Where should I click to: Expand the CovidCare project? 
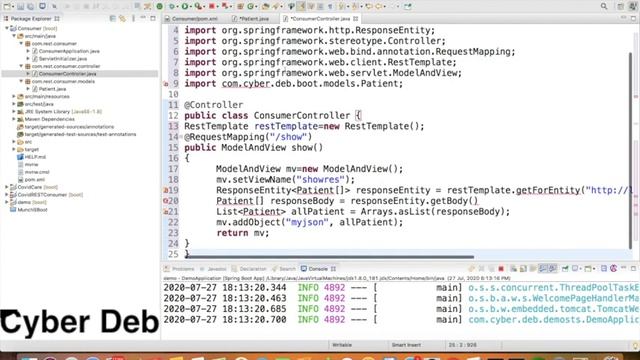tap(7, 187)
